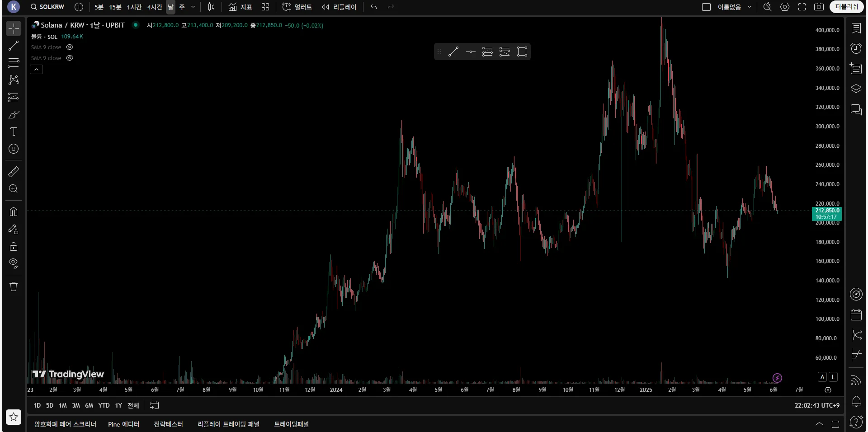Collapse the indicator legend chevron
This screenshot has width=868, height=432.
37,69
